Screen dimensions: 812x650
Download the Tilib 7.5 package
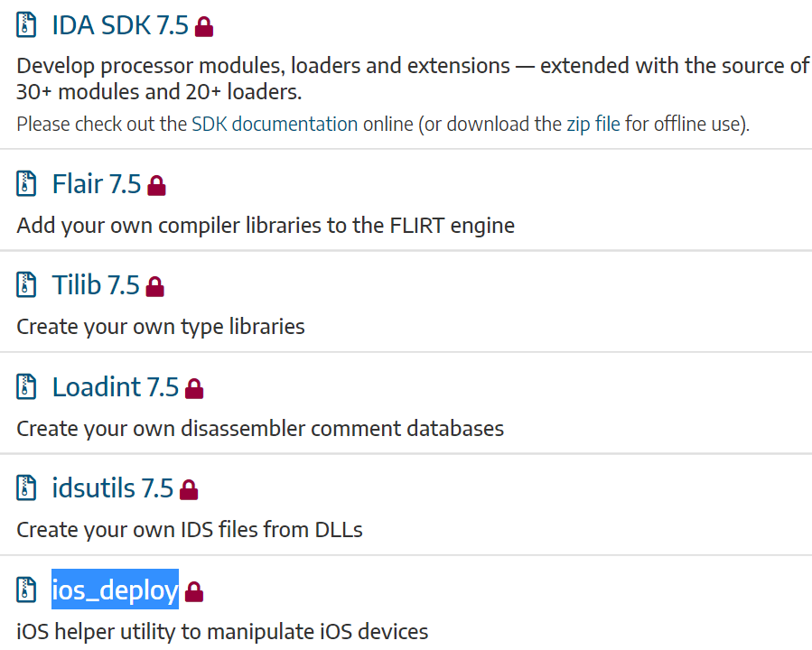(96, 285)
